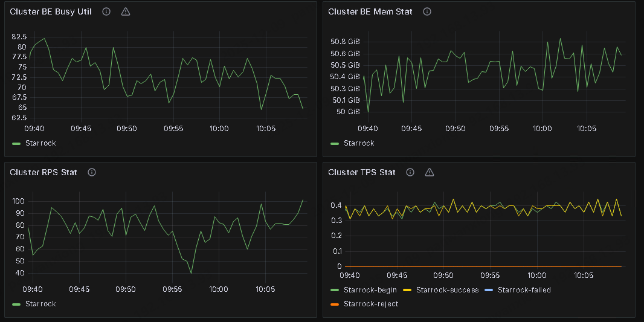Click info icon beside Cluster TPS Stat
This screenshot has width=644, height=322.
[x=410, y=172]
